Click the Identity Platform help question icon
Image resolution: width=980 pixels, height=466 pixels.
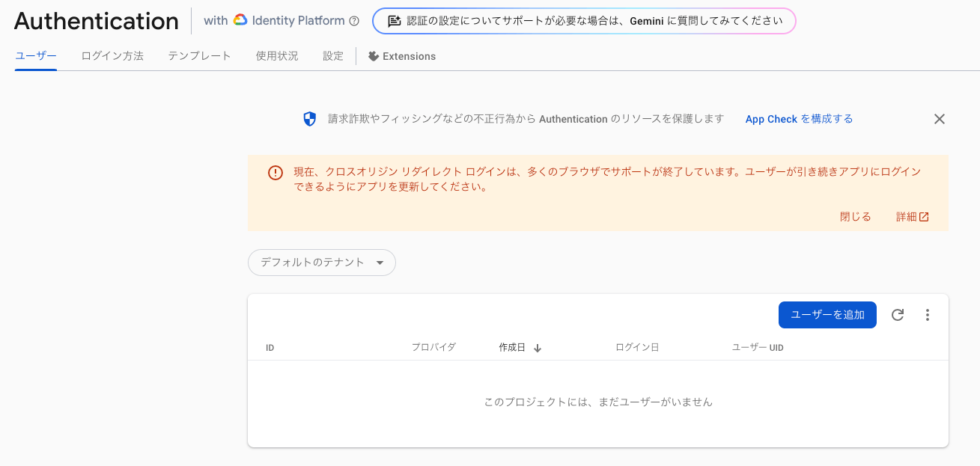354,21
